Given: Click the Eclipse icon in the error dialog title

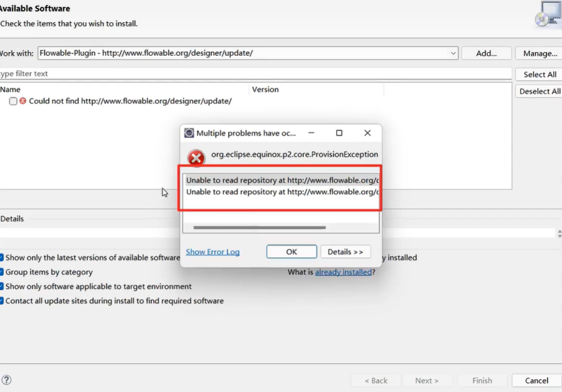Looking at the screenshot, I should click(189, 133).
